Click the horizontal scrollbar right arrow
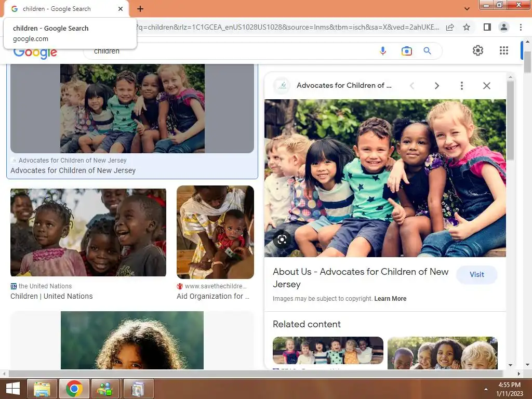Screen dimensions: 532x399 tap(518, 374)
